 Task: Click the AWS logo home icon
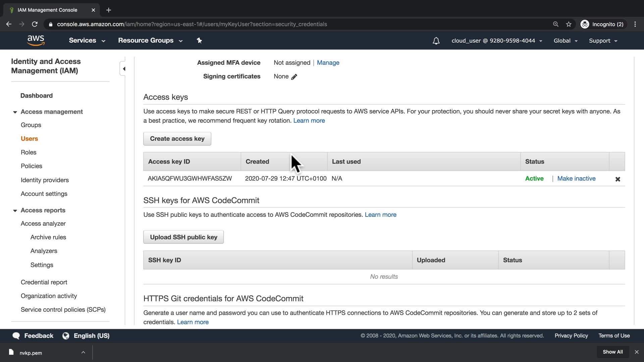[36, 40]
